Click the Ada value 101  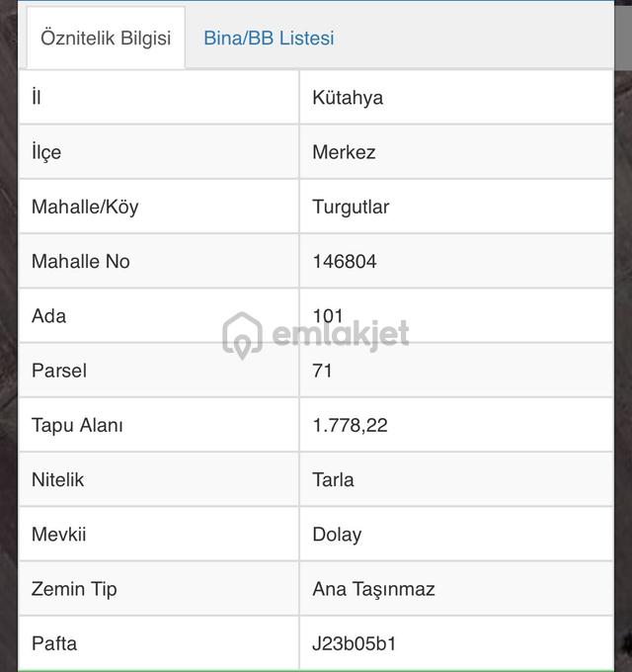(328, 316)
